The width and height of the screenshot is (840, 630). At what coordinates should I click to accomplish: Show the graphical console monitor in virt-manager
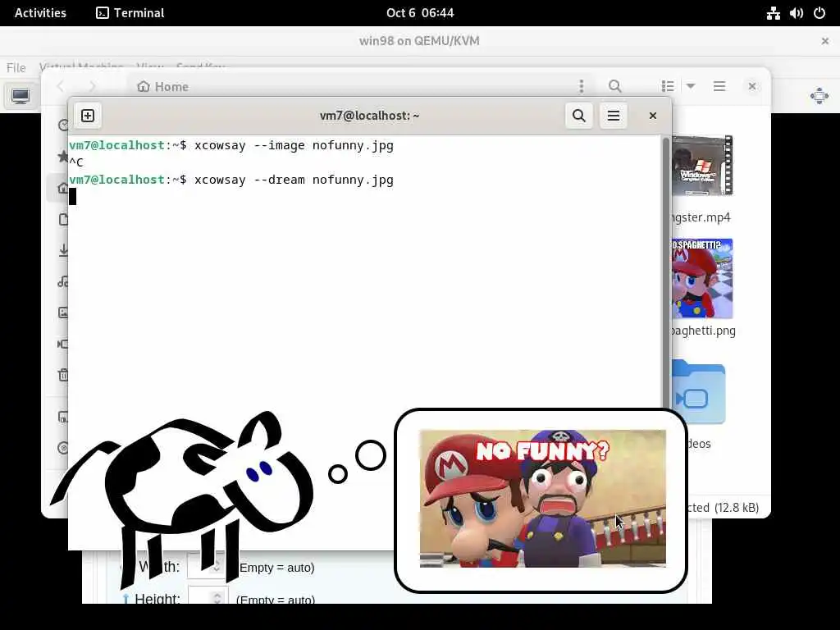(x=21, y=97)
